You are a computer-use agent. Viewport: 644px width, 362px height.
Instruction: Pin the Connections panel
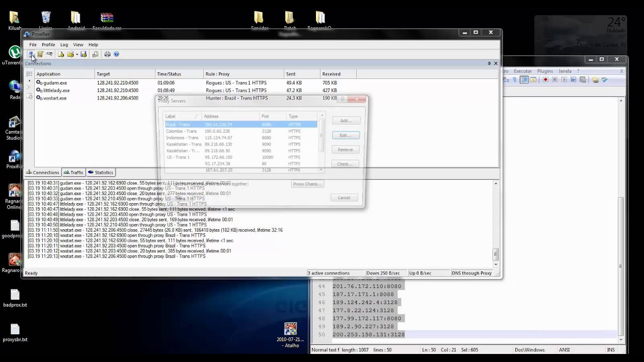click(x=489, y=63)
